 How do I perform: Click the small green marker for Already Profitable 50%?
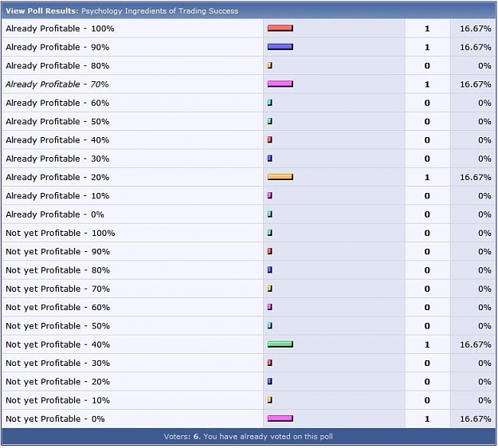270,121
